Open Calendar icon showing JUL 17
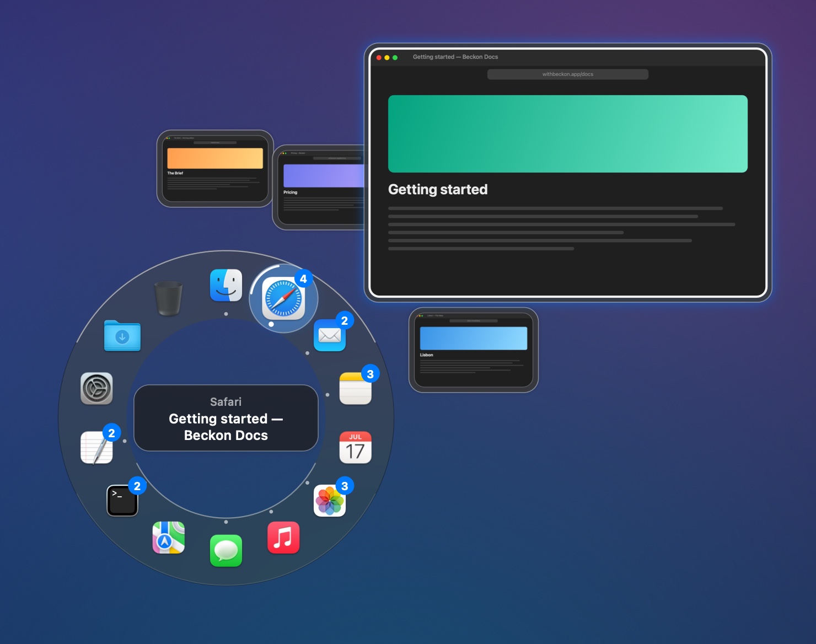The image size is (816, 644). tap(356, 447)
